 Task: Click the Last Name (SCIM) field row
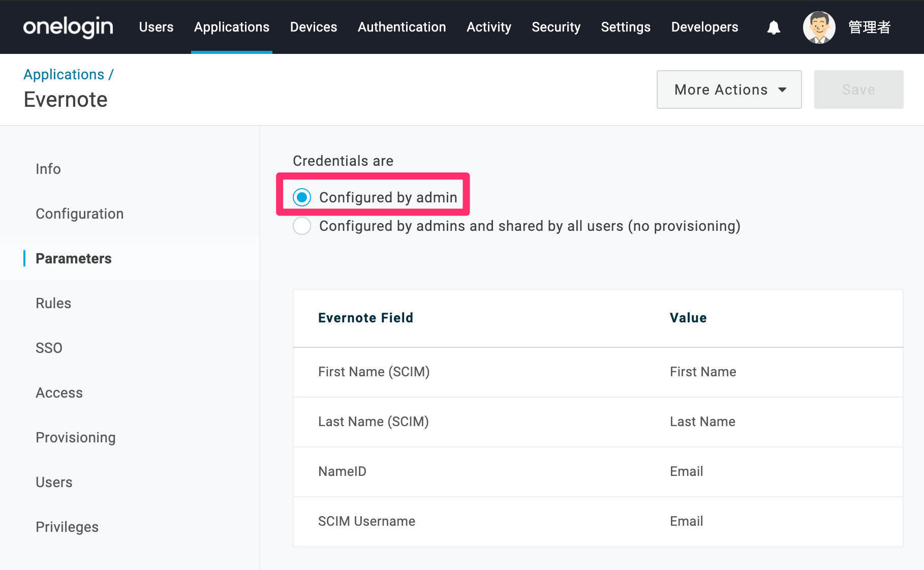pos(598,422)
